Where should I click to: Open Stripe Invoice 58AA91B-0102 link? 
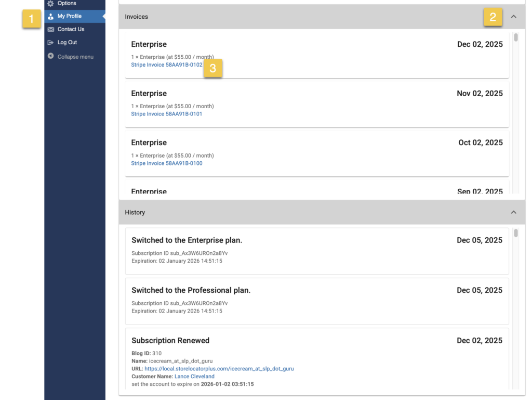click(166, 65)
